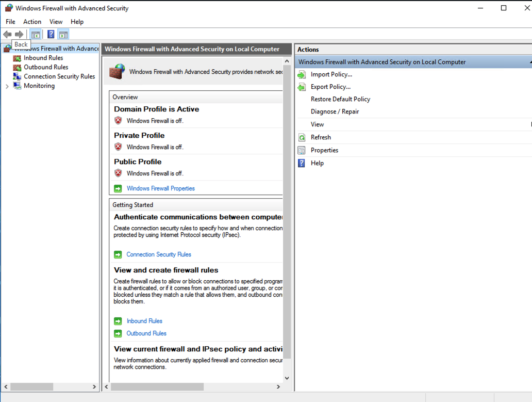Click Help in the Actions pane
532x402 pixels.
[x=317, y=163]
